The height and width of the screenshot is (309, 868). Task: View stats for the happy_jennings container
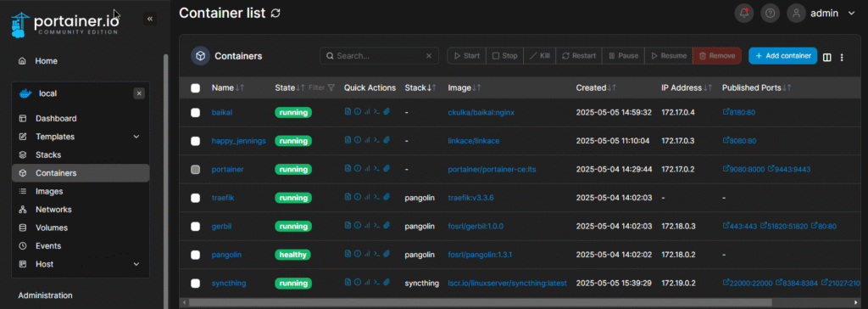(366, 139)
